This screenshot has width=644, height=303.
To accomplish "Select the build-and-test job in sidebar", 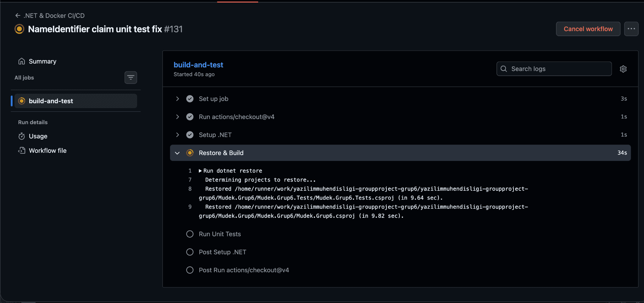I will pyautogui.click(x=75, y=101).
